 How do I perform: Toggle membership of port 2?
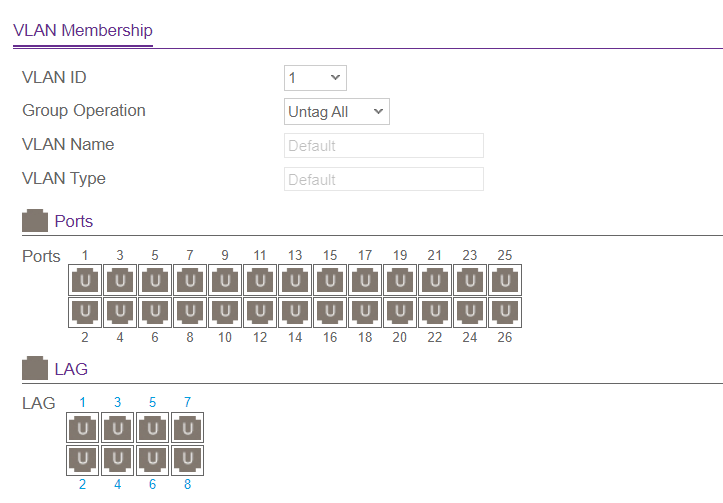[85, 312]
